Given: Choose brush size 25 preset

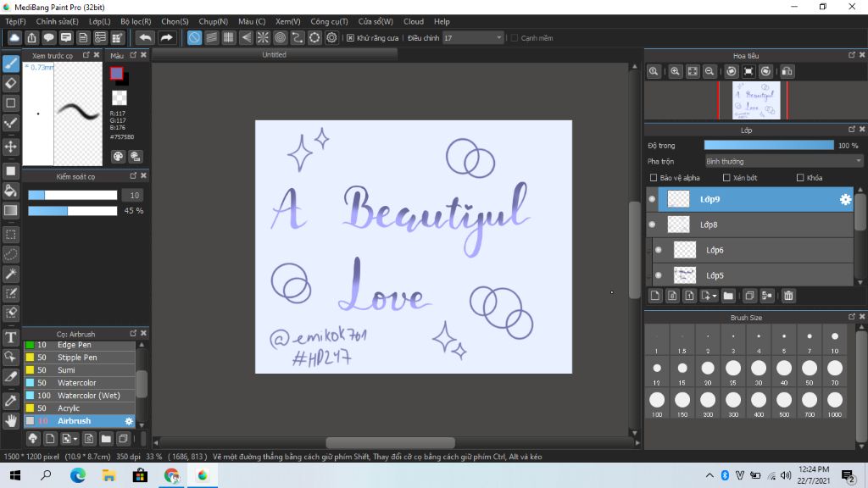Looking at the screenshot, I should pyautogui.click(x=733, y=371).
